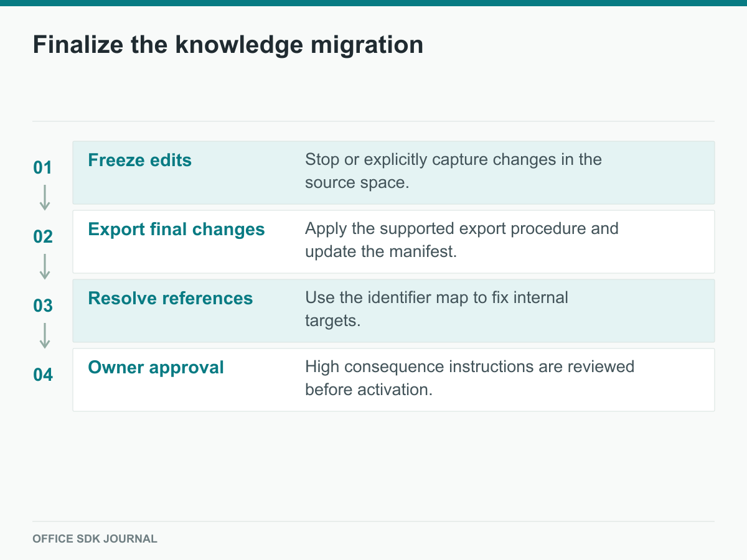Click the teal bar at the top
The height and width of the screenshot is (560, 747).
(x=374, y=2)
